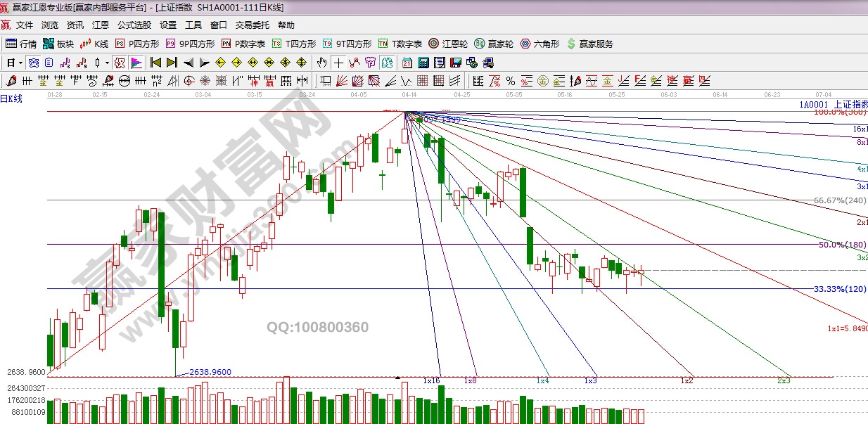This screenshot has height=424, width=868.
Task: Click the 行情 quotes button
Action: (x=22, y=44)
